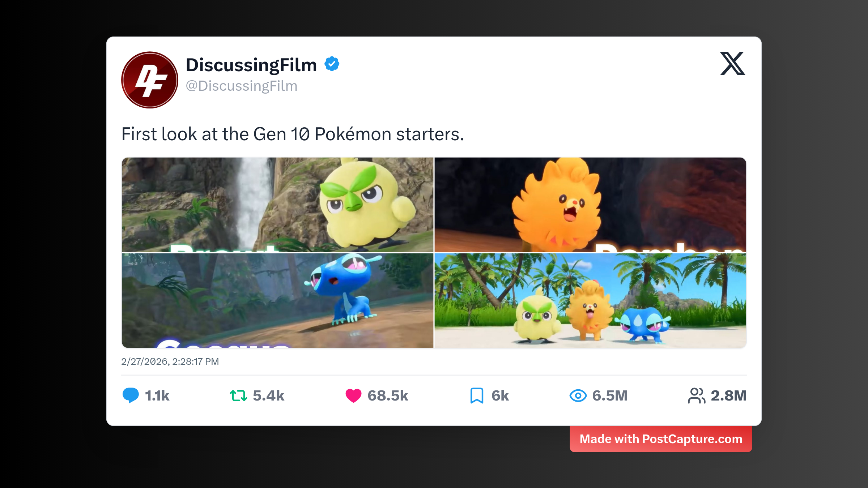Image resolution: width=868 pixels, height=488 pixels.
Task: Click the Made with PostCapture.com badge
Action: coord(661,439)
